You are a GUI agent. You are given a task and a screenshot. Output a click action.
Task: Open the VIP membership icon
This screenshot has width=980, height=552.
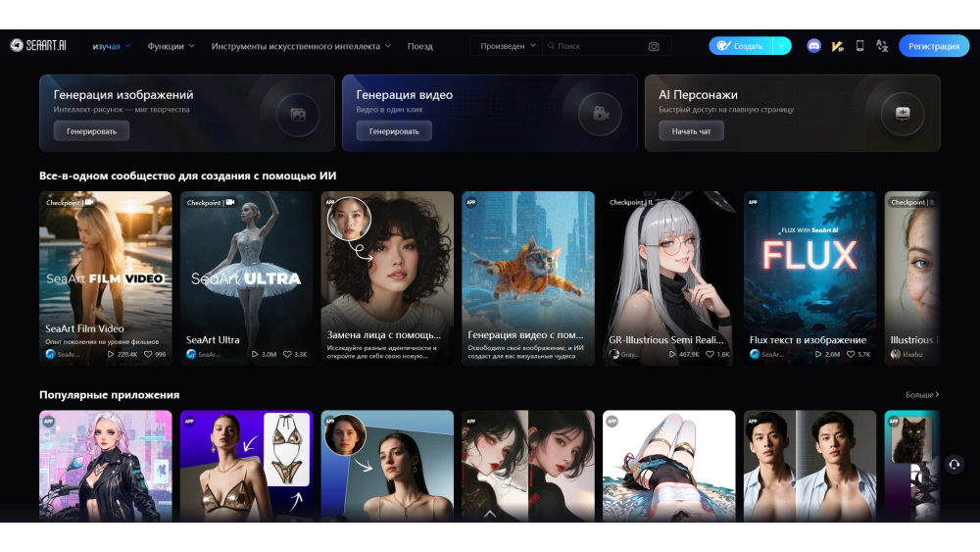(x=838, y=46)
